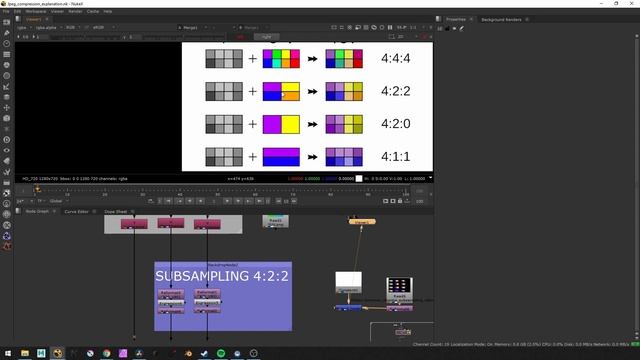Toggle the timeline lock icon
The width and height of the screenshot is (640, 360).
(400, 201)
